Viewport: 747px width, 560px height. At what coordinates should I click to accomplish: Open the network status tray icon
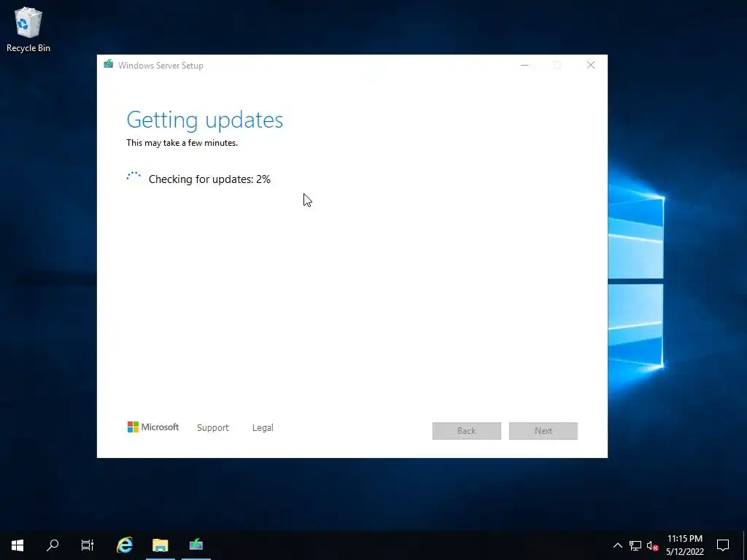pos(635,545)
